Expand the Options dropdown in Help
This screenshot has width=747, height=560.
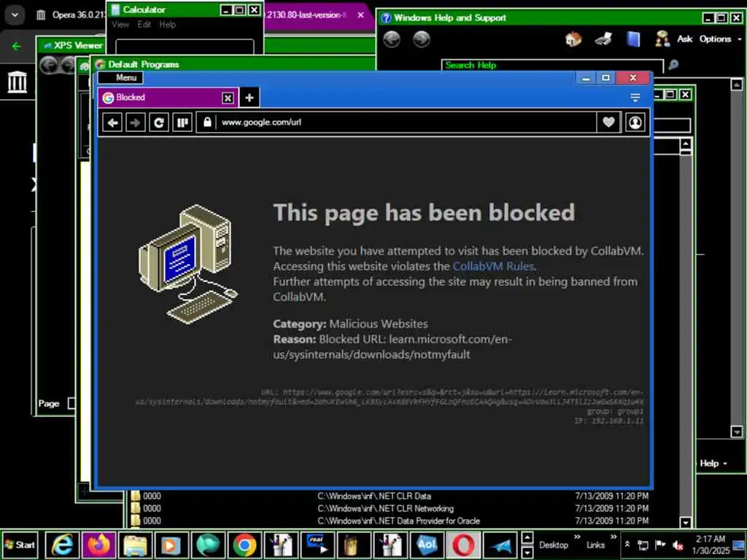[x=720, y=39]
